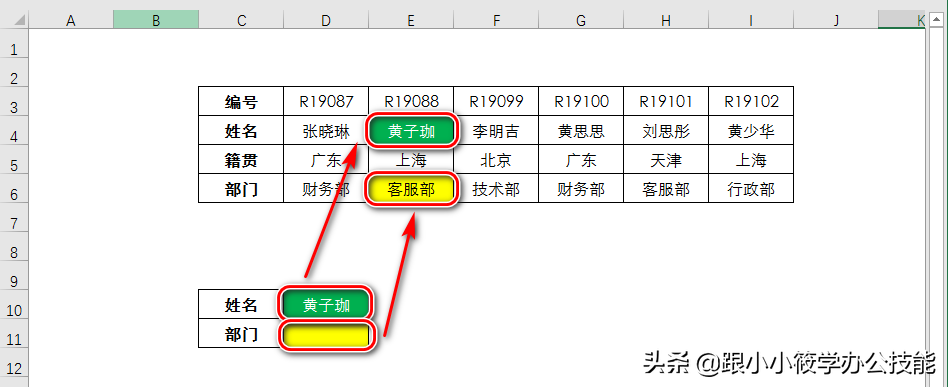The height and width of the screenshot is (387, 948).
Task: Select column E header
Action: click(x=411, y=20)
